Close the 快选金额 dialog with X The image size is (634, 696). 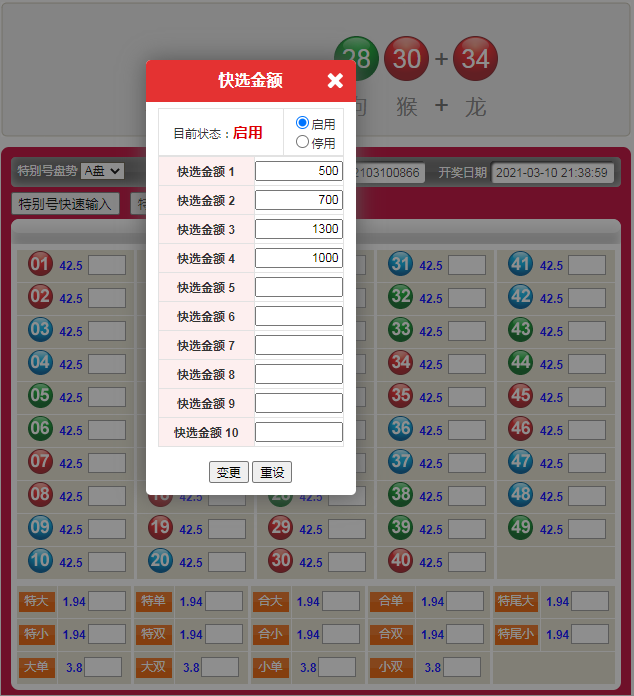(x=335, y=81)
